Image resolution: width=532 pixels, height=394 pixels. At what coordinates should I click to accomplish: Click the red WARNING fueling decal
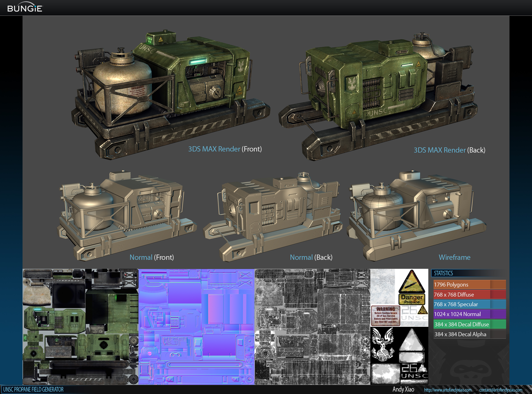(386, 316)
